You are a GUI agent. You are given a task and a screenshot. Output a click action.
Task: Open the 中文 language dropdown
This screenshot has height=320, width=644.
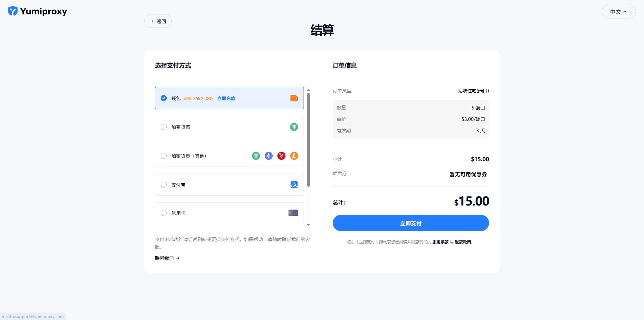(619, 11)
